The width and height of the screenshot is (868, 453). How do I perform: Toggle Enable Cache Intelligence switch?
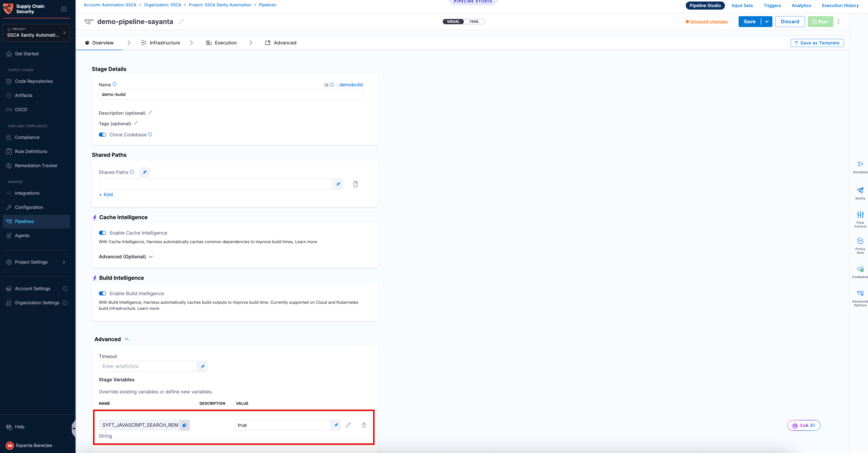[x=102, y=233]
